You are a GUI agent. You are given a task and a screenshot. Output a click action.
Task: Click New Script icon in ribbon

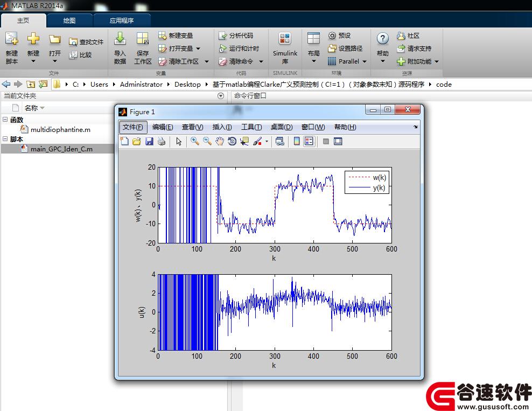coord(11,39)
